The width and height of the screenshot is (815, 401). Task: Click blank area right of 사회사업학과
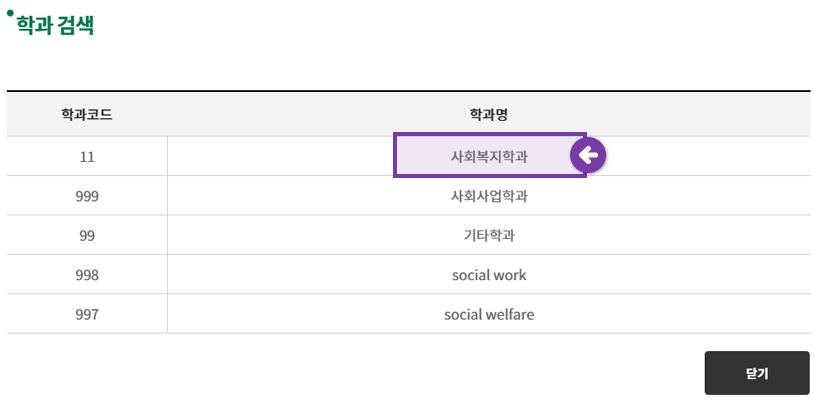click(668, 196)
